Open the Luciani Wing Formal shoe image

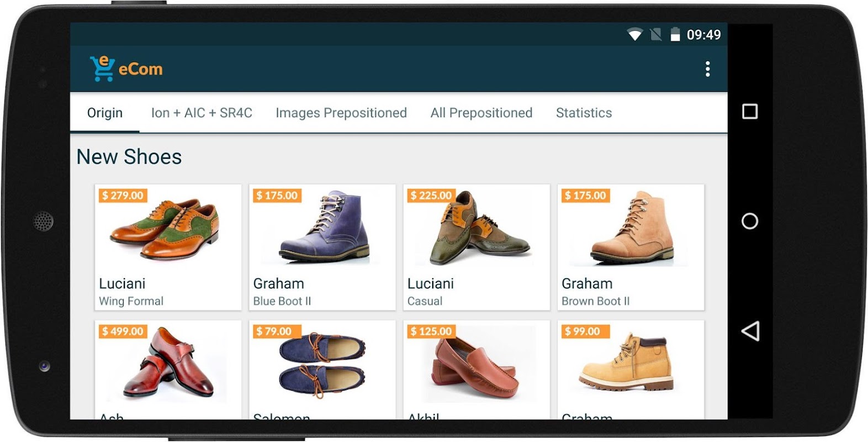(x=165, y=229)
